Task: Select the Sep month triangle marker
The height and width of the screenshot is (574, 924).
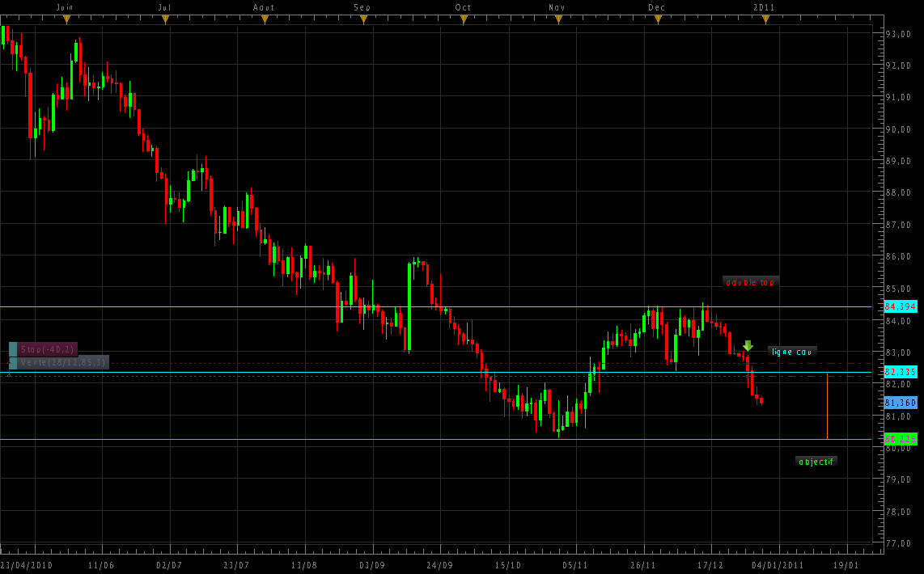Action: click(x=363, y=20)
